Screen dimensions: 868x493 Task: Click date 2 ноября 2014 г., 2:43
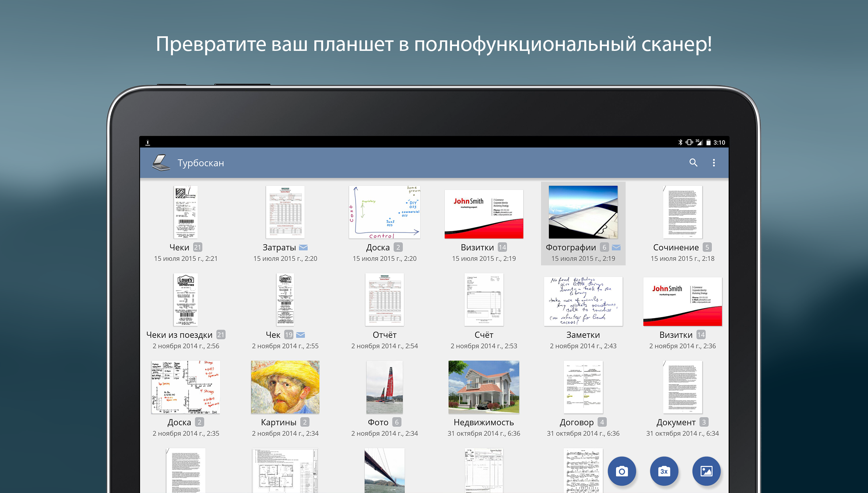pyautogui.click(x=583, y=346)
